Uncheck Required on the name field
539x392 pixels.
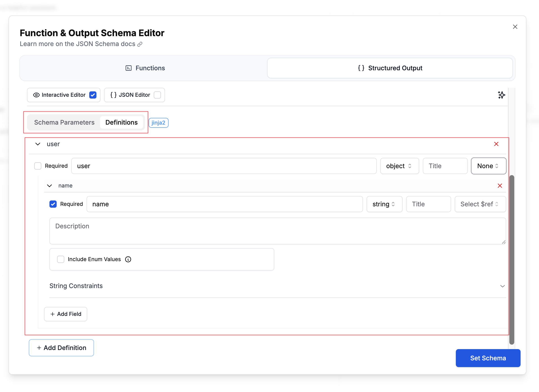coord(53,204)
